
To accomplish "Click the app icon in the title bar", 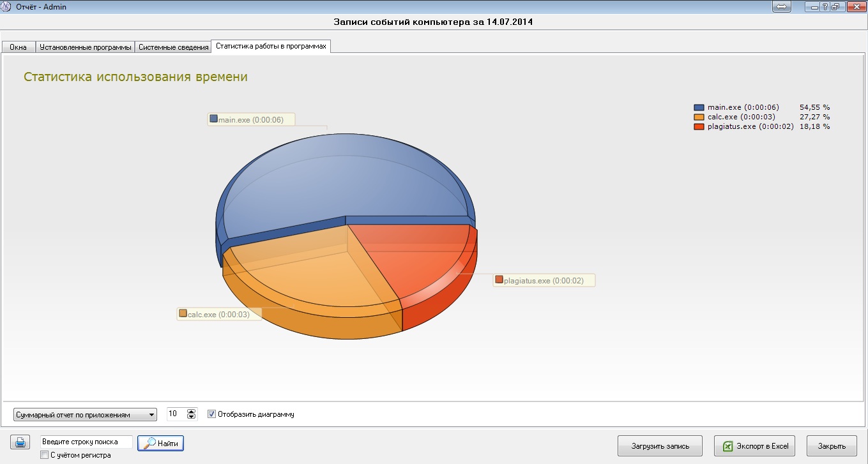I will (7, 7).
